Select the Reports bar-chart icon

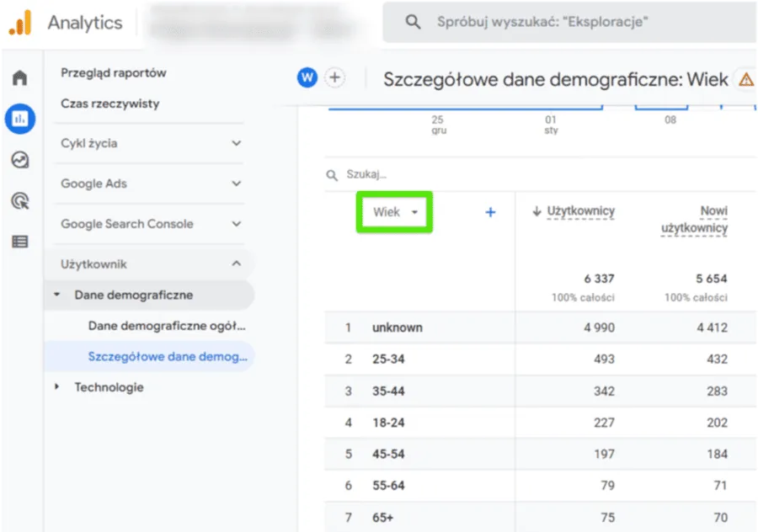20,119
